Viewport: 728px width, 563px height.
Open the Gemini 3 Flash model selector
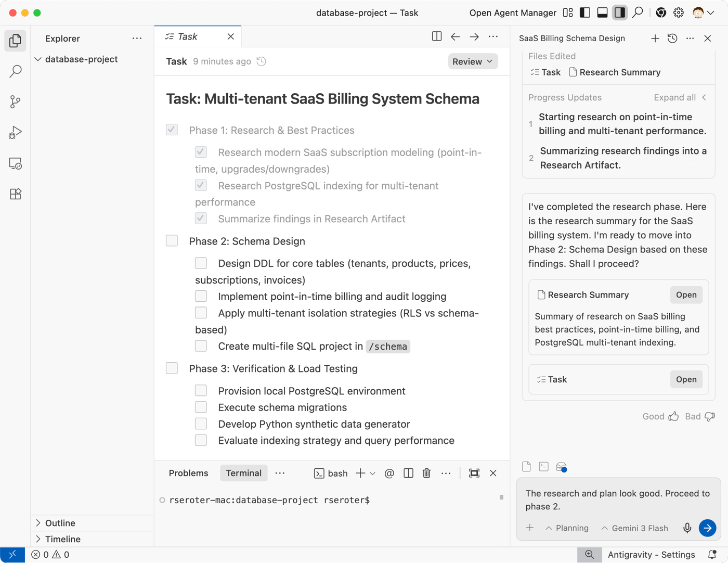point(634,528)
